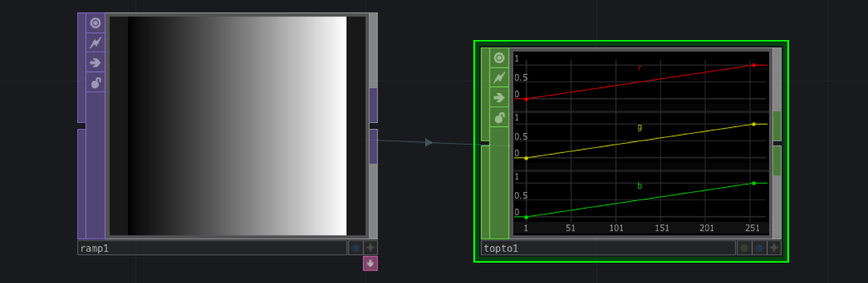
Task: Toggle the green export flag on topto1
Action: 744,248
